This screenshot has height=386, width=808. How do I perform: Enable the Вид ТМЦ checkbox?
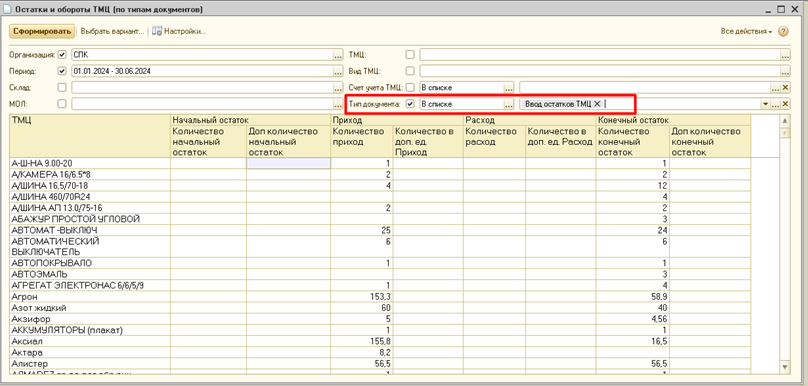tap(410, 71)
